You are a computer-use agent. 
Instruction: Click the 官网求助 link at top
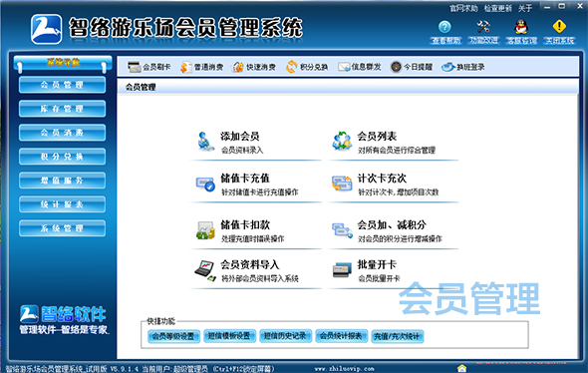point(463,8)
